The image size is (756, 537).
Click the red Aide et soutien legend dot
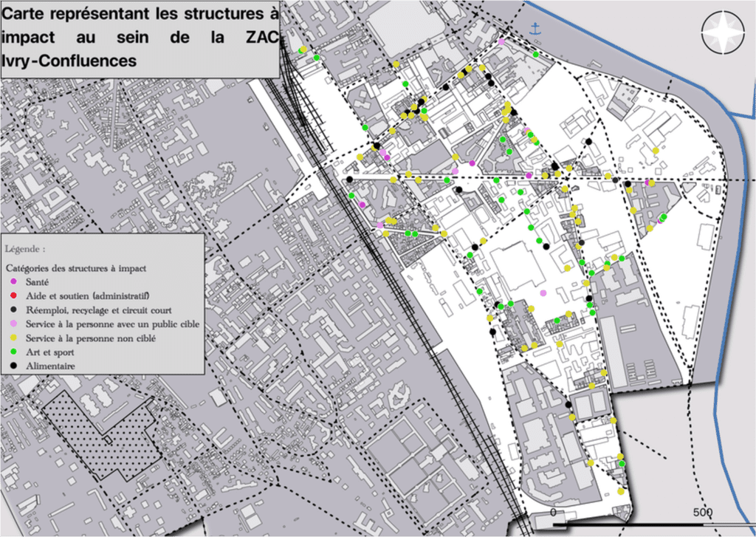pos(14,296)
